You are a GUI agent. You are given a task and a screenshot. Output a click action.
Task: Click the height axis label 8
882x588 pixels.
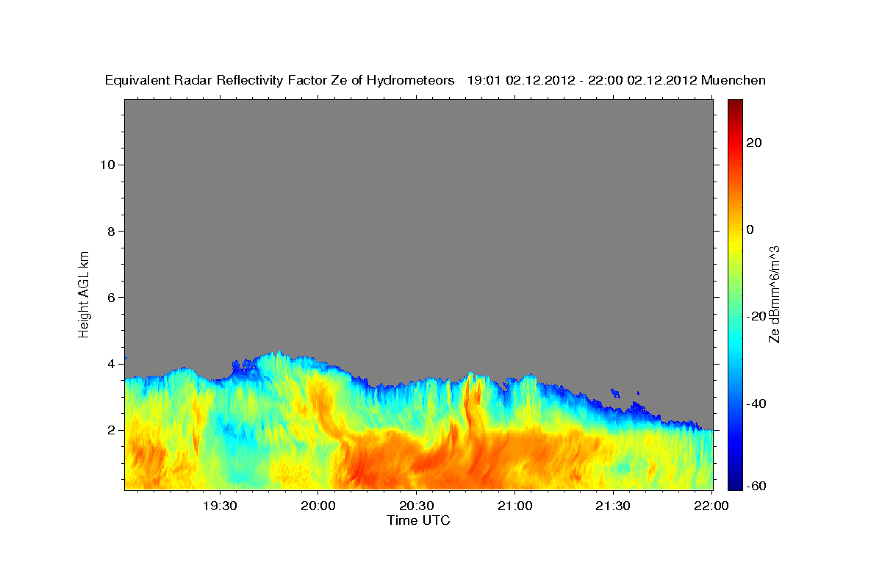[x=111, y=231]
